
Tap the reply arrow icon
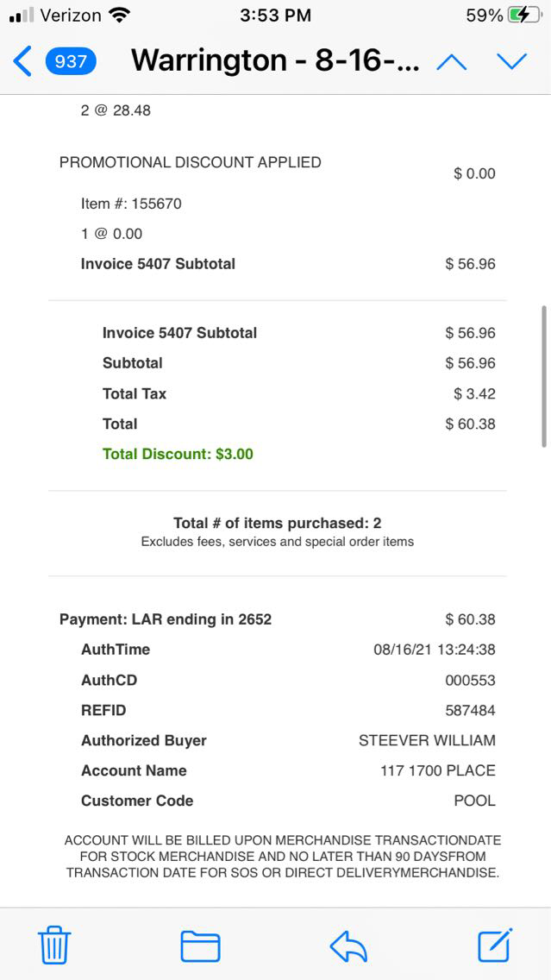point(348,946)
